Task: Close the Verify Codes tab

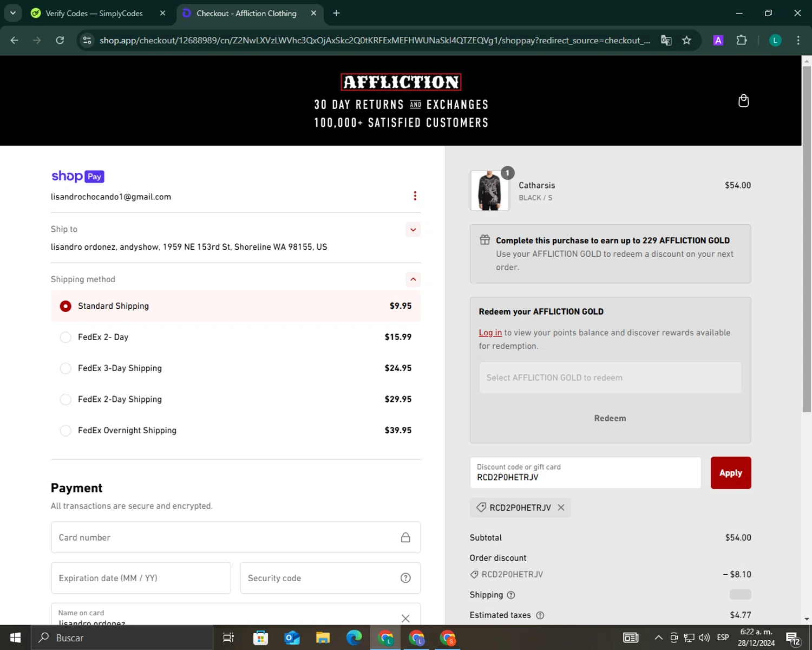Action: 162,13
